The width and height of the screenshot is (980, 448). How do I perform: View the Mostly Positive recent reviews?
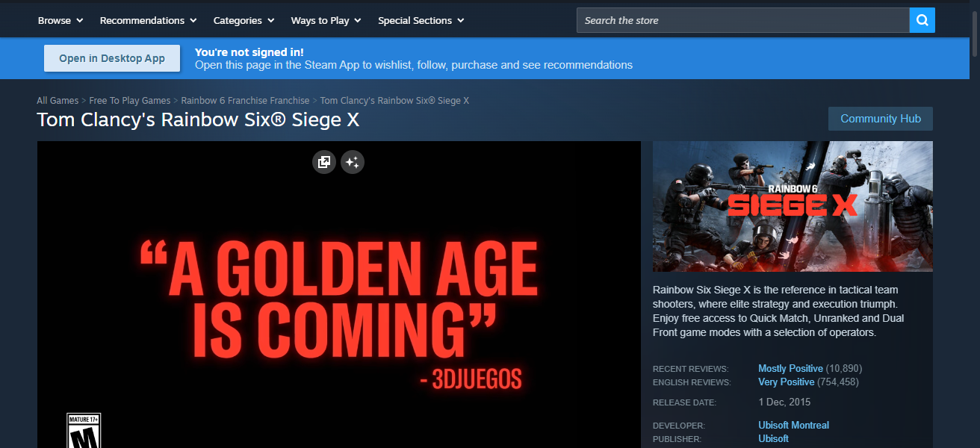point(790,368)
